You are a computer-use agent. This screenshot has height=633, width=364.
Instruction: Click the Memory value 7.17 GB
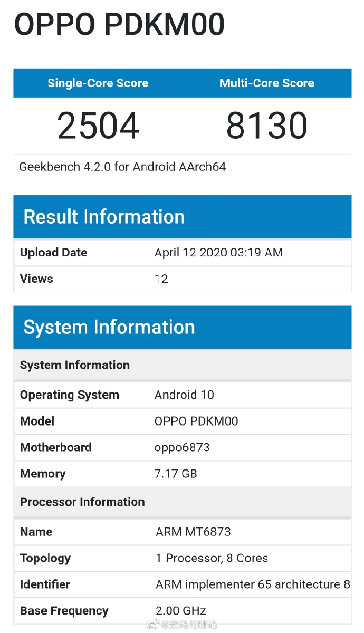pos(176,474)
